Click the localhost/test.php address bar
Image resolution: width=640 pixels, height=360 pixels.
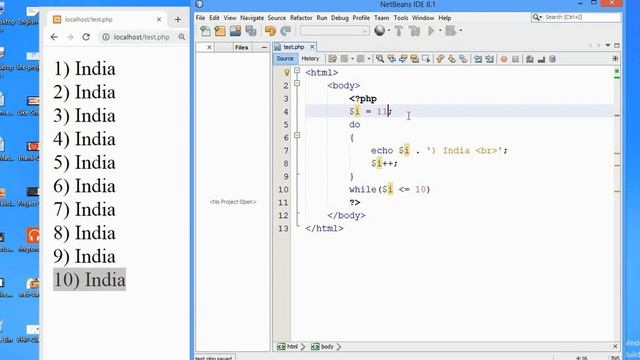(x=141, y=37)
